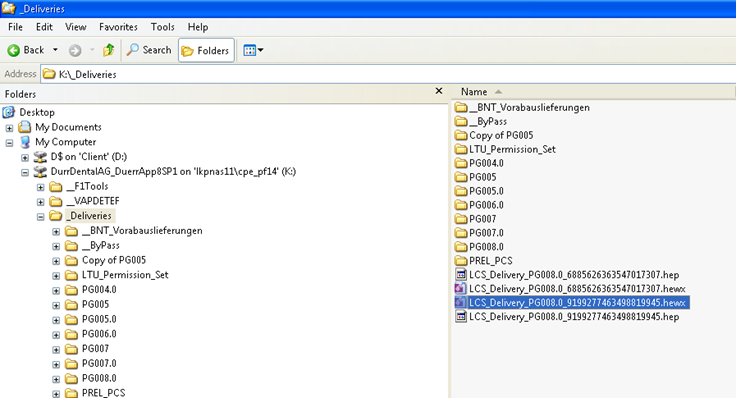Click PG004.0 folder icon in file list

[x=461, y=163]
